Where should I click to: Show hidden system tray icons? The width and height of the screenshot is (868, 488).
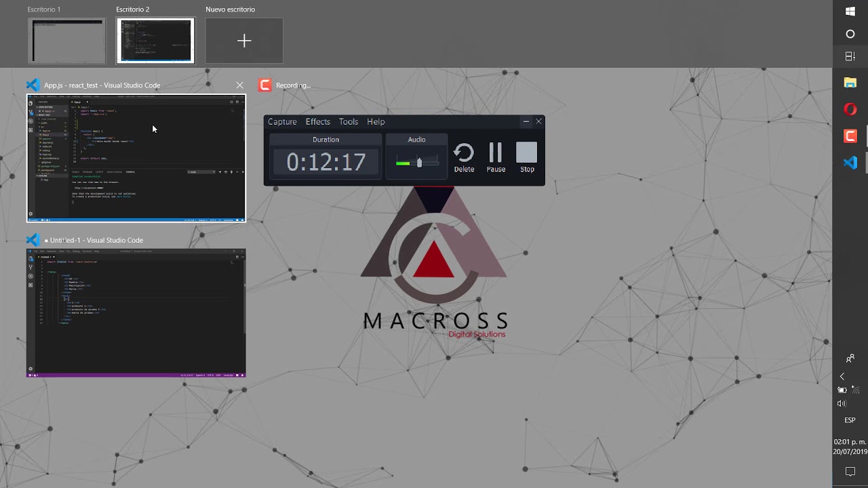coord(842,376)
